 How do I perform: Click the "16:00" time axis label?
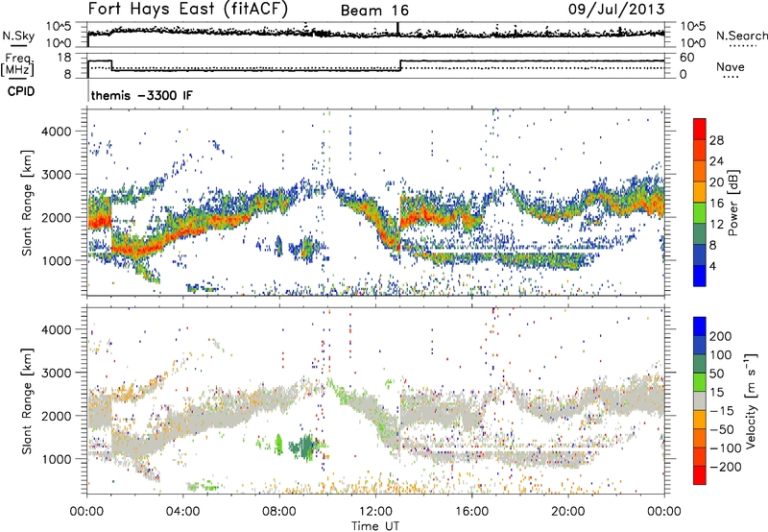tap(471, 512)
